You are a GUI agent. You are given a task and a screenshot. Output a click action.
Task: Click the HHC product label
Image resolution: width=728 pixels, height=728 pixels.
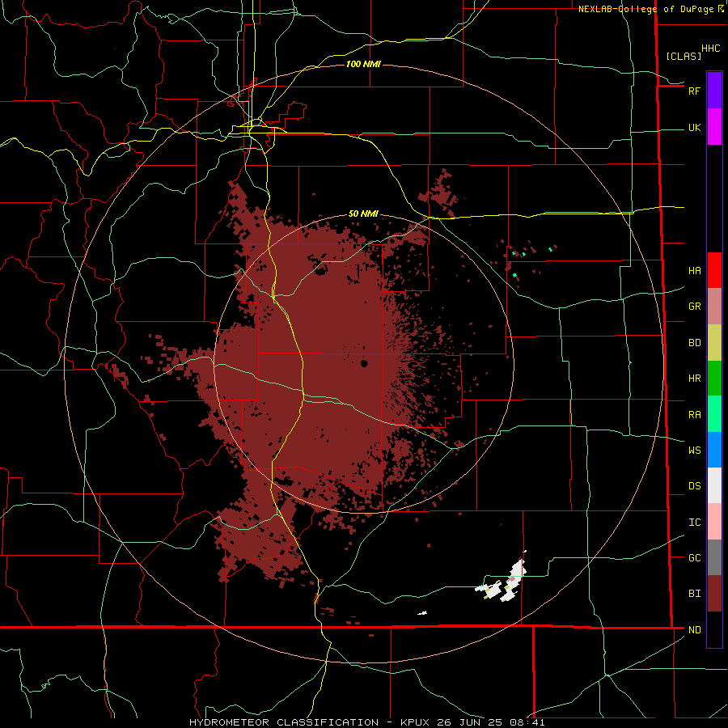(x=711, y=49)
